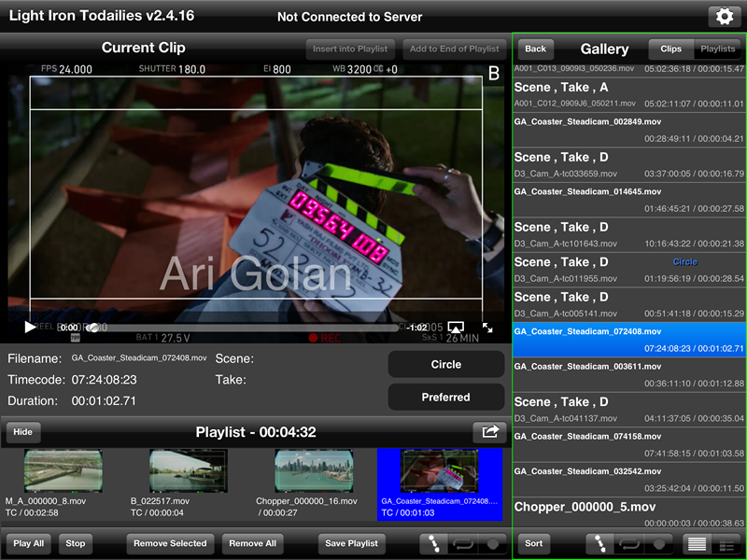Enable stop-after-clip mode in the playlist toolbar
Image resolution: width=747 pixels, height=560 pixels.
coord(492,543)
